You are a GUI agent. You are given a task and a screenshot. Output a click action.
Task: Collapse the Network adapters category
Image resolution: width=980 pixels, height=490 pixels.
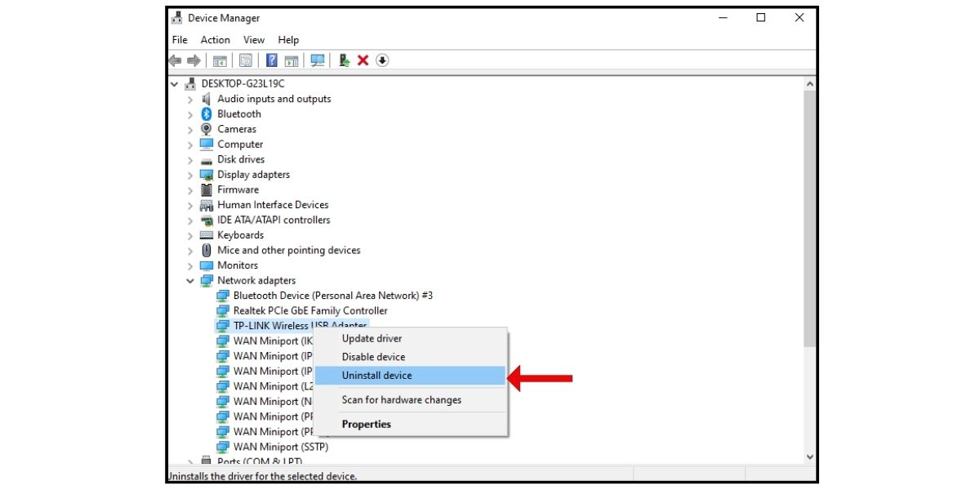(x=189, y=280)
